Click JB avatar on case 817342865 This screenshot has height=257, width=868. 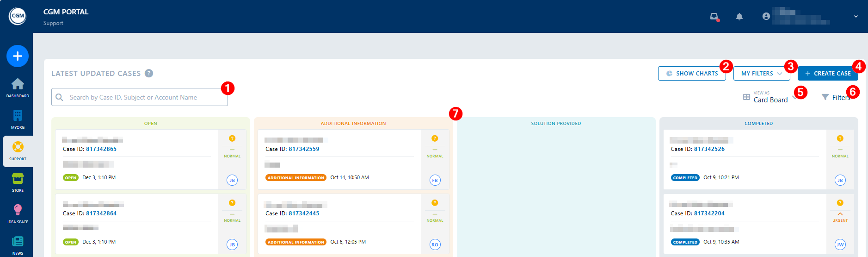pyautogui.click(x=232, y=180)
